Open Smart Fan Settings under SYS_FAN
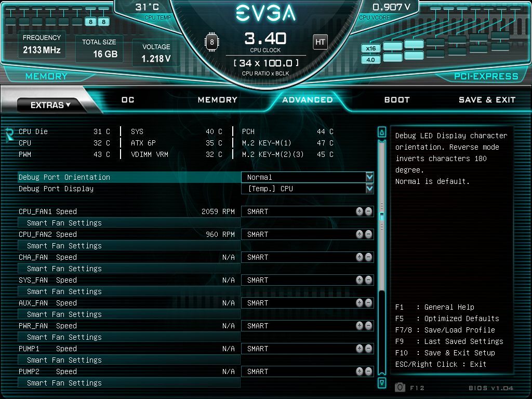The width and height of the screenshot is (532, 399). (129, 291)
